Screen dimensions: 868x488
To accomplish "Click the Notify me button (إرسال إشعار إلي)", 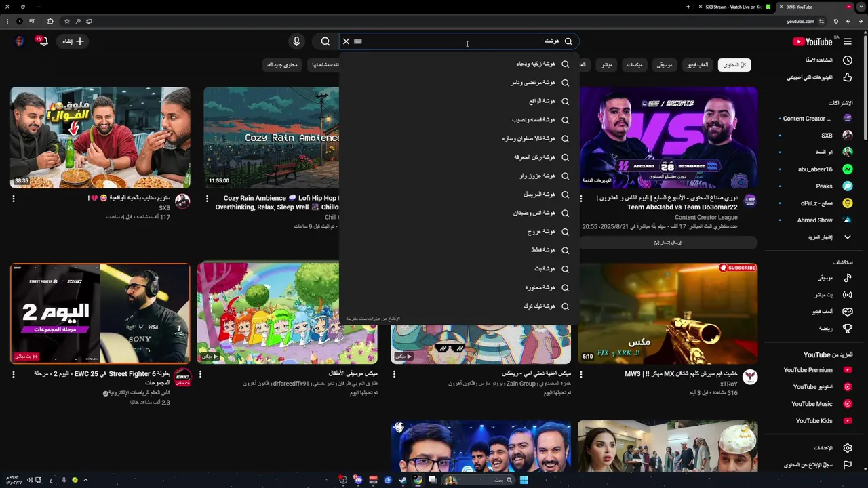I will click(x=668, y=243).
